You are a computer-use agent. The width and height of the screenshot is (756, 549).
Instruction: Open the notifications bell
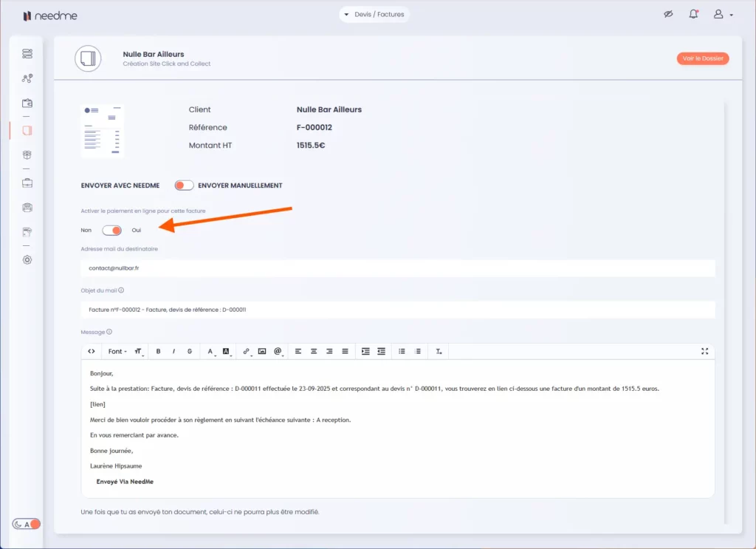click(693, 15)
